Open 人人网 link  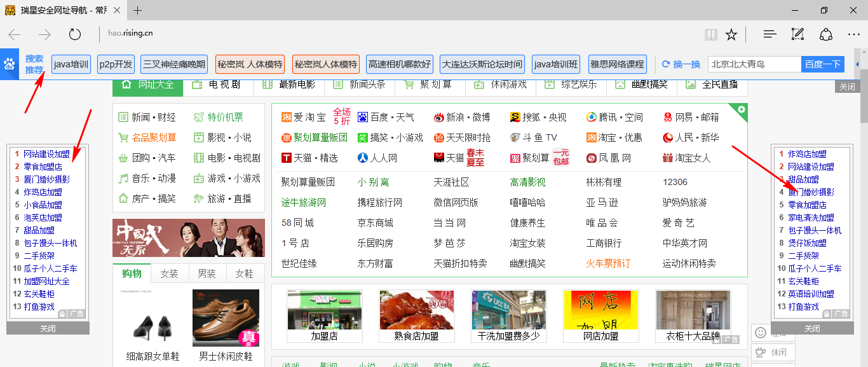[x=377, y=158]
